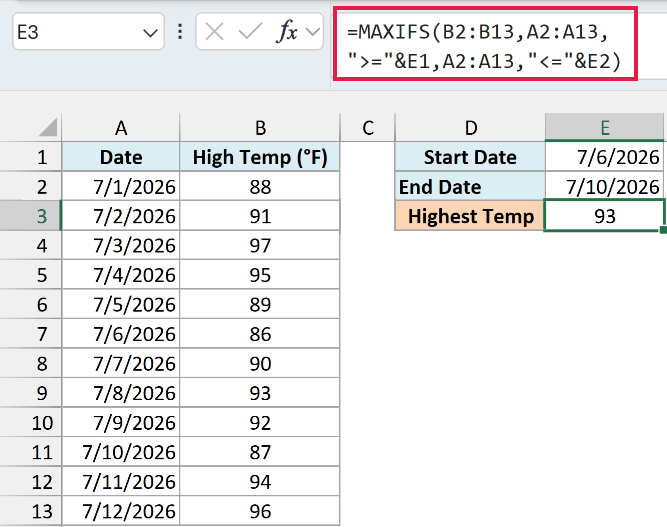Screen dimensions: 667x527
Task: Select row 12 header
Action: (x=31, y=481)
